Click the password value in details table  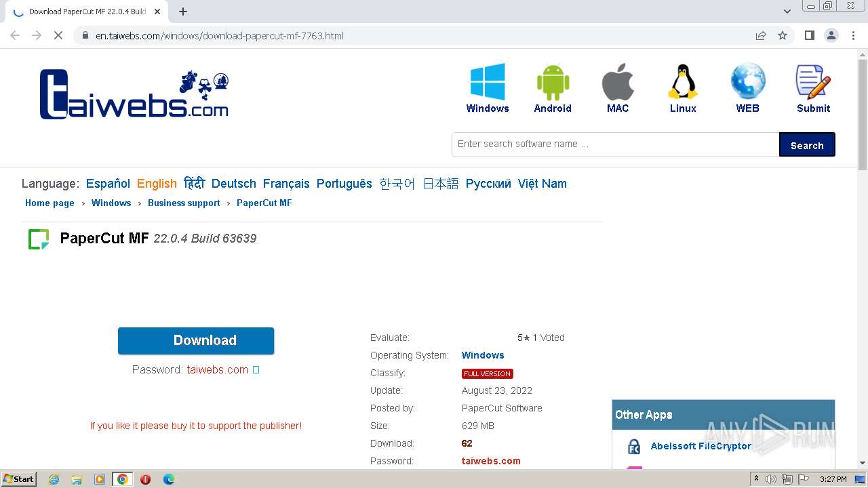[x=491, y=461]
